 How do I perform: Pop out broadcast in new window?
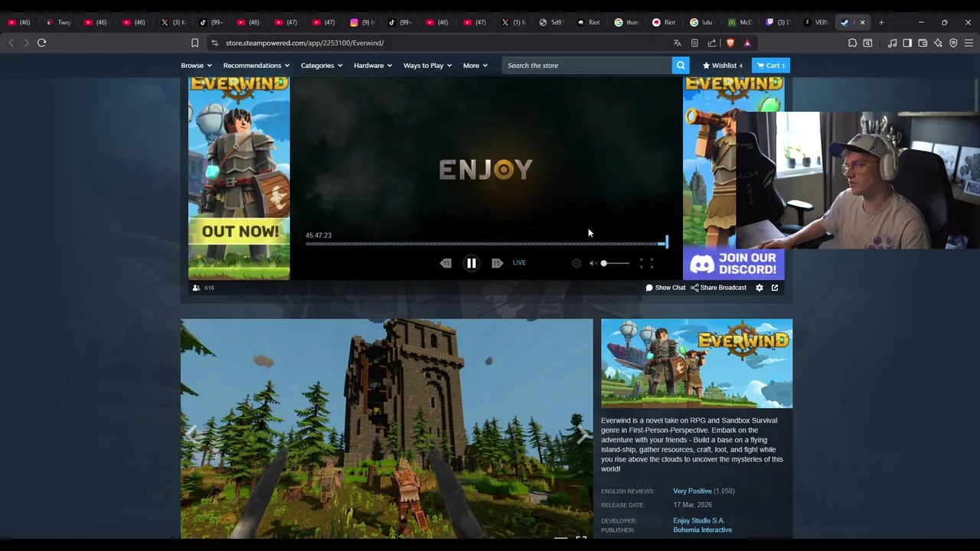pos(775,288)
